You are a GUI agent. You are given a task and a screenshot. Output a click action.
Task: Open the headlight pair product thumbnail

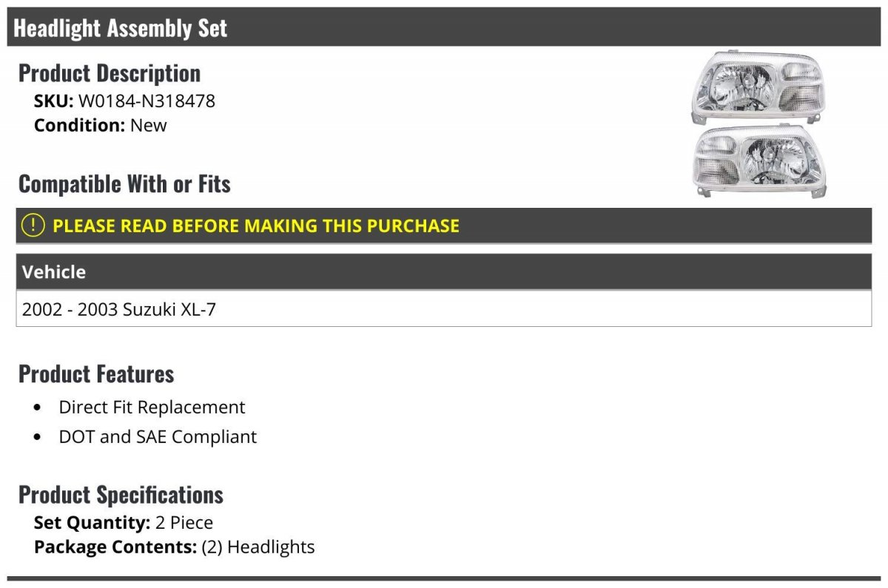click(x=759, y=125)
